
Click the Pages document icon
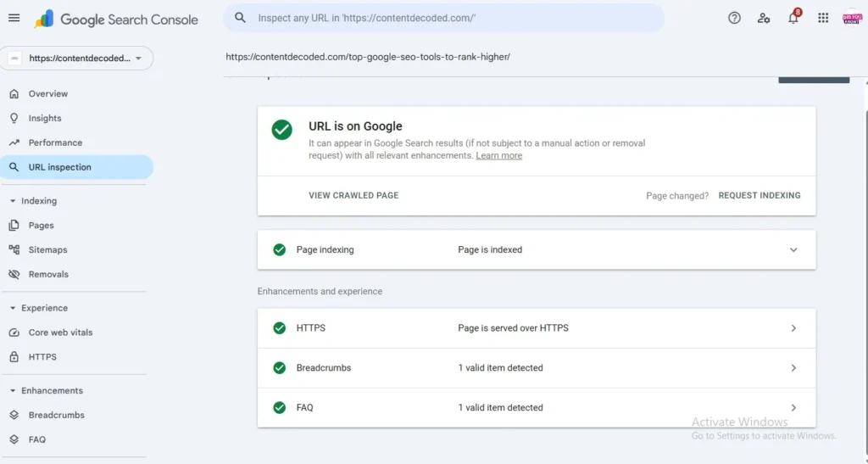coord(14,226)
